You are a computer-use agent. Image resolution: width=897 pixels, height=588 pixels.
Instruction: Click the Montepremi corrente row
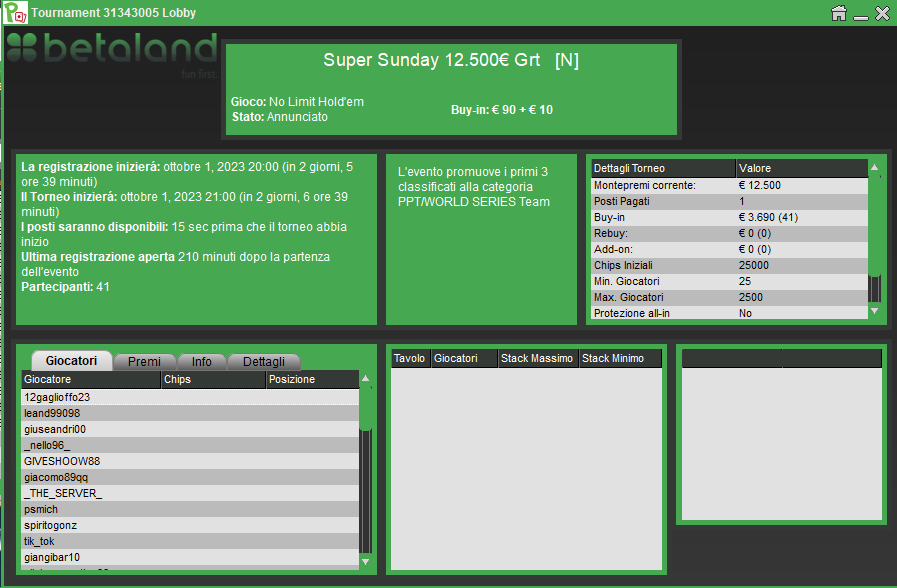point(729,185)
